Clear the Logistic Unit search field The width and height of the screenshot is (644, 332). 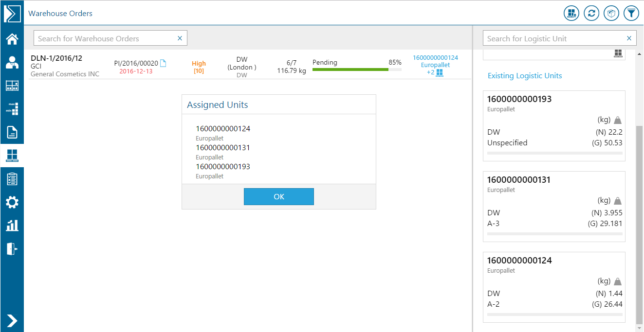[629, 38]
